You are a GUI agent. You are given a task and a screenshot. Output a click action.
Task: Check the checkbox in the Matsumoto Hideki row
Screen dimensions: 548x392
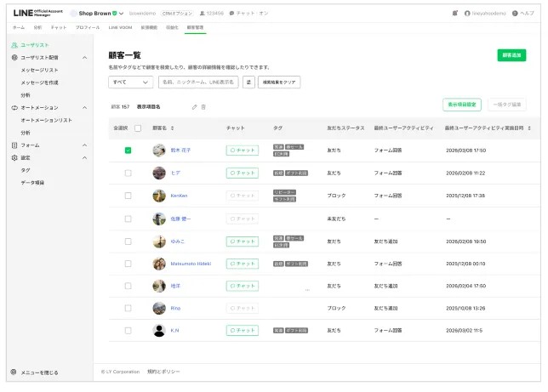128,264
